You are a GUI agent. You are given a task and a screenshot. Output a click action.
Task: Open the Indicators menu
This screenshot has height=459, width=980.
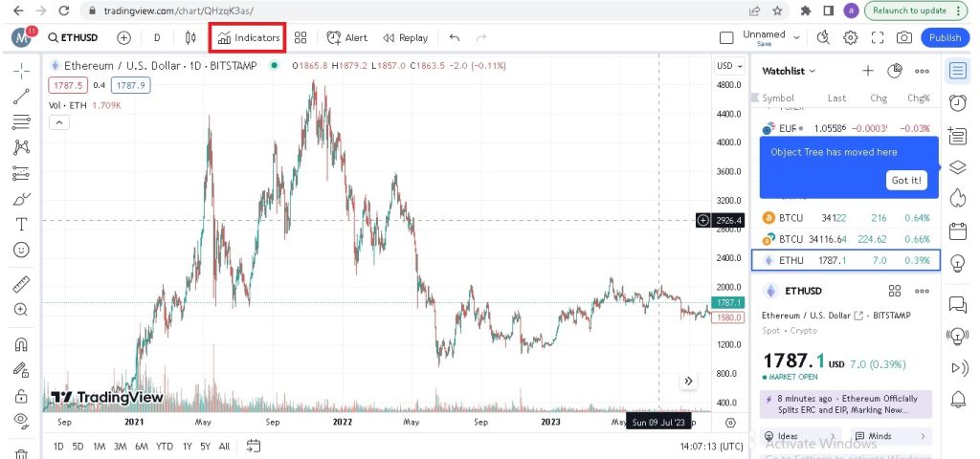point(249,37)
